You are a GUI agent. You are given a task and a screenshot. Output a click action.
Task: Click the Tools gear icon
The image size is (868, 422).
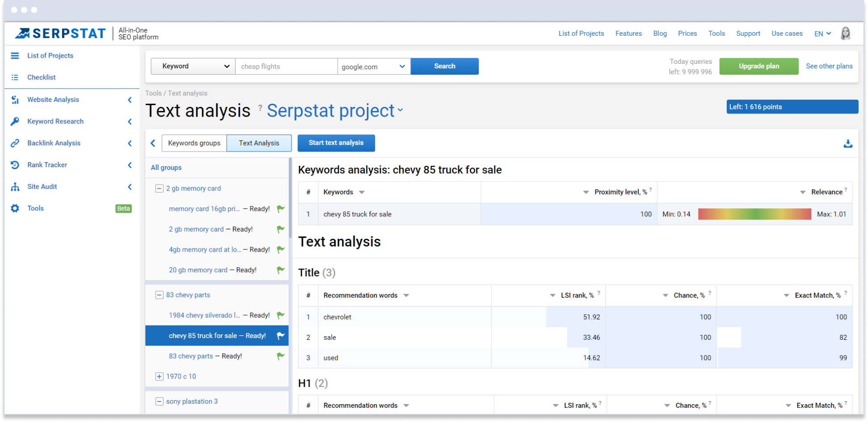15,208
